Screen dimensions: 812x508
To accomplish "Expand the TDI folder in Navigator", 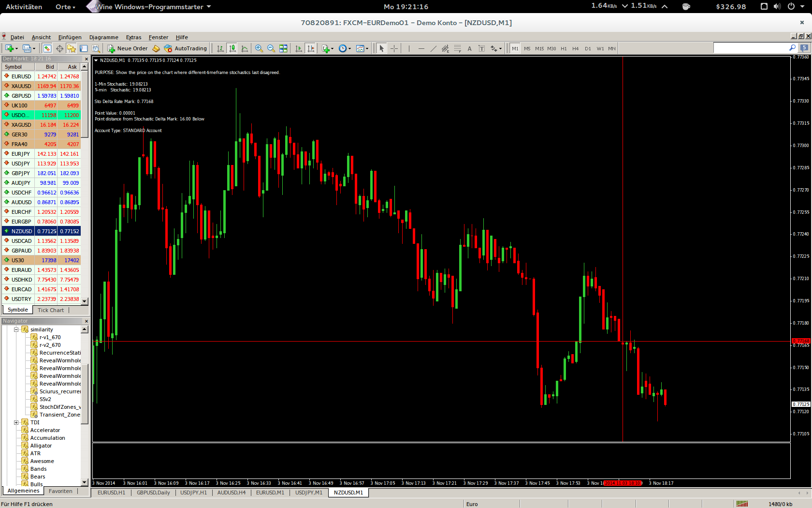I will point(16,422).
